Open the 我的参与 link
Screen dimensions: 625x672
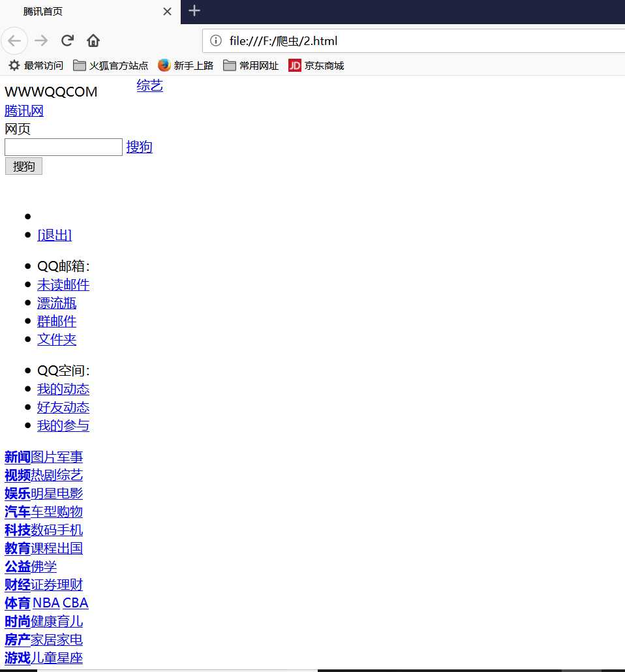coord(63,425)
